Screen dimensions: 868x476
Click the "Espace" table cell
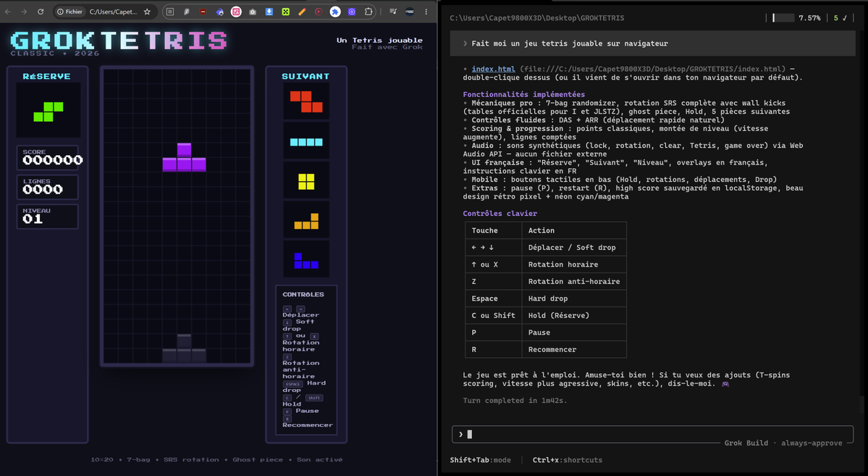[493, 298]
